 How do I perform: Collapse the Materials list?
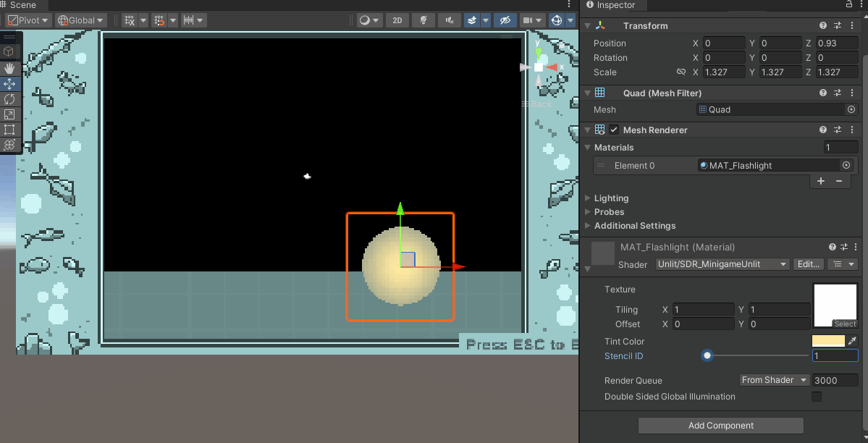(x=588, y=147)
